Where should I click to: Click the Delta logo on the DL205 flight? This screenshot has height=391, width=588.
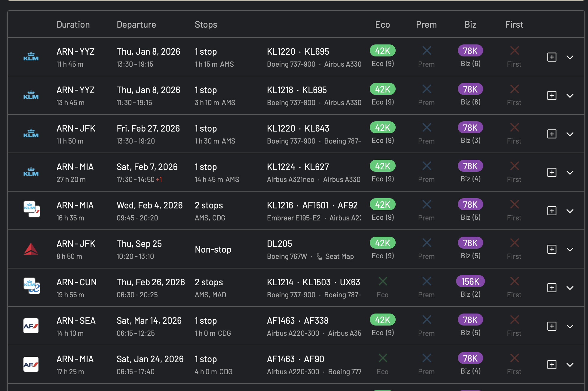[x=31, y=249]
